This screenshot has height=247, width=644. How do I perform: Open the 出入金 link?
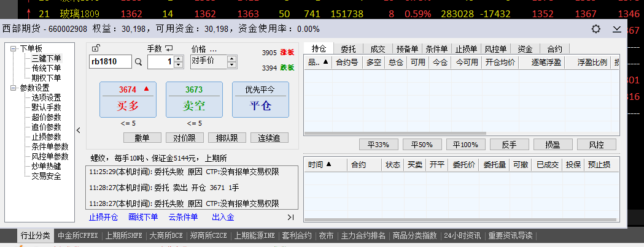pyautogui.click(x=223, y=217)
